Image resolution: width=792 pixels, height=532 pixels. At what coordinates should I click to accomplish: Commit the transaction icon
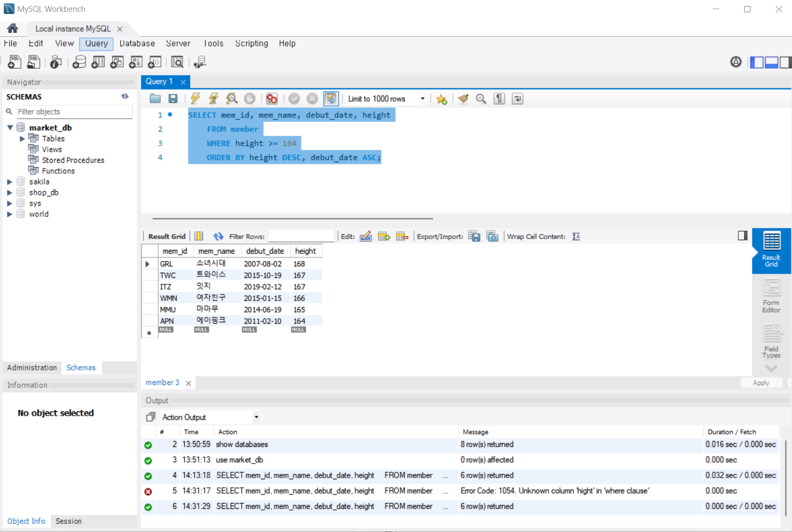(x=294, y=99)
